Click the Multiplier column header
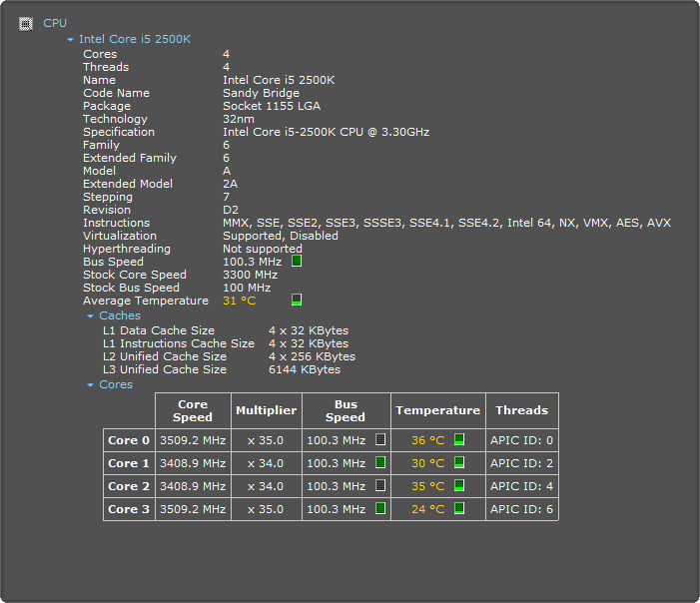 pyautogui.click(x=266, y=410)
